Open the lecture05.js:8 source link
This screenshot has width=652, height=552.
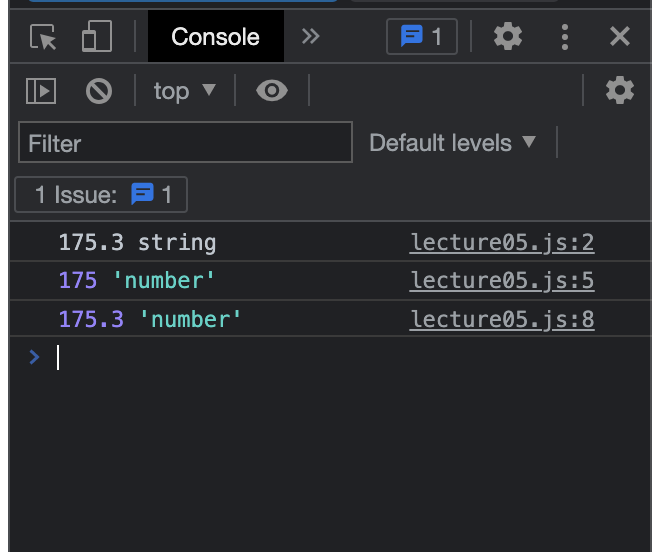pos(502,320)
